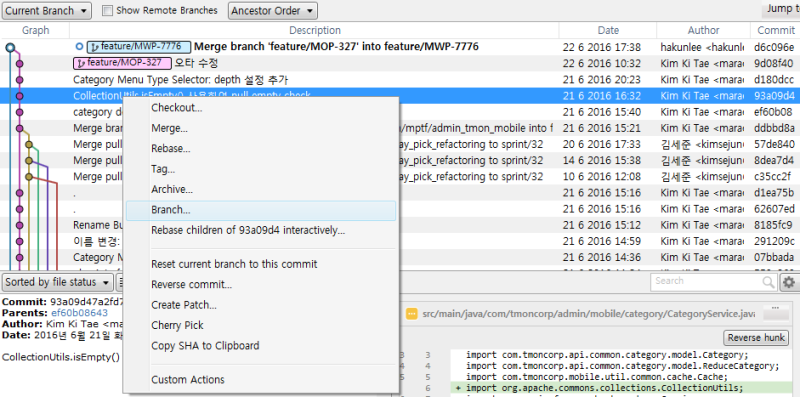Click commit hash 62607ed
This screenshot has width=800, height=397.
[774, 209]
